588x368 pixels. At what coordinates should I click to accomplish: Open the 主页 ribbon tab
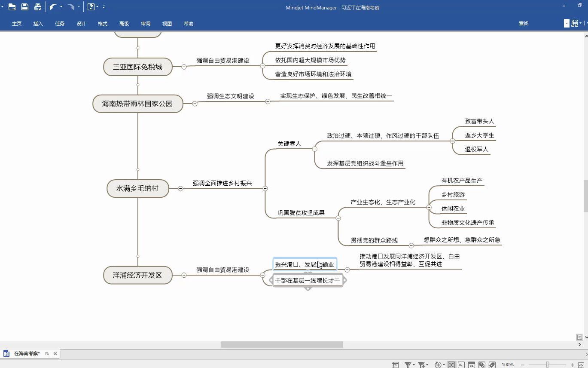click(x=17, y=24)
